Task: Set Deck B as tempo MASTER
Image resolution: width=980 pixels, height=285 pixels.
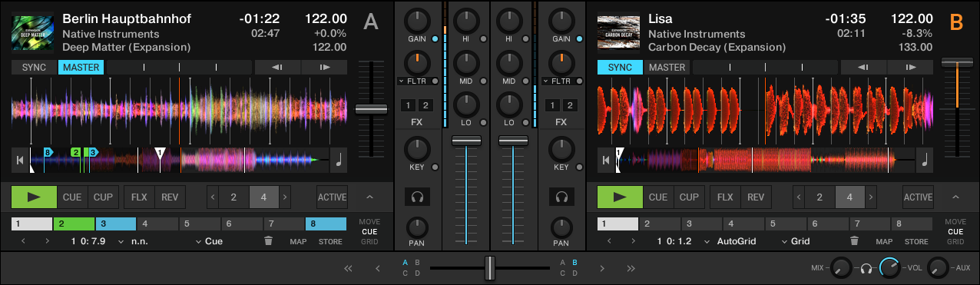Action: (x=667, y=68)
